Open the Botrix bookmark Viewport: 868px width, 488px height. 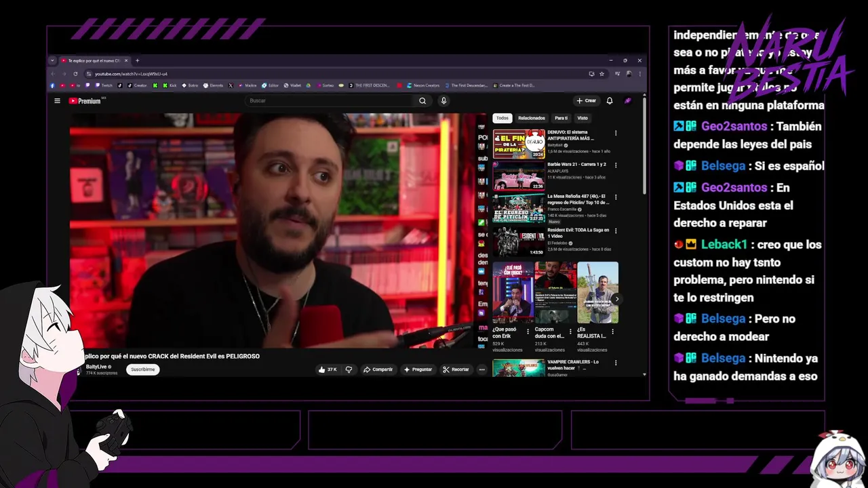(x=190, y=85)
